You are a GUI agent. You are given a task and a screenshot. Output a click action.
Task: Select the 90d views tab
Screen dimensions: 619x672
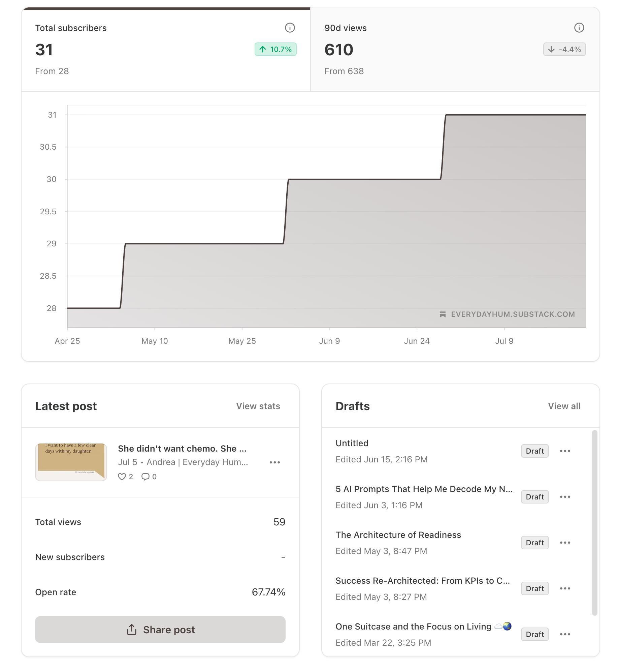(455, 49)
